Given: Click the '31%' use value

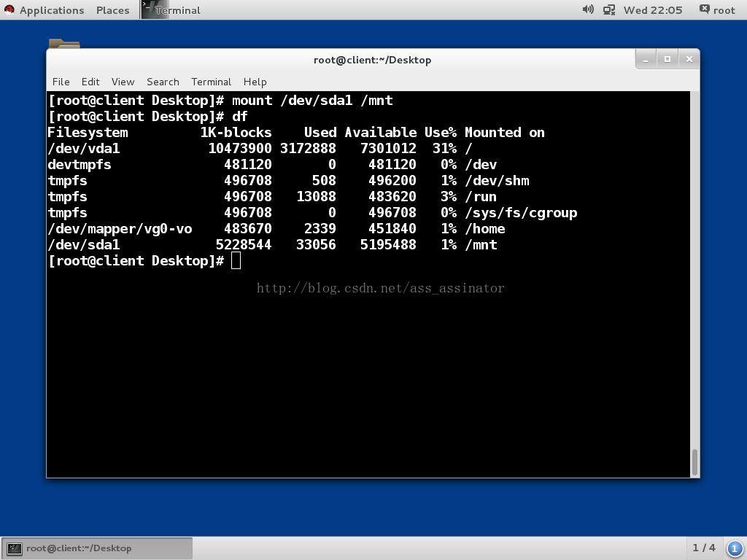Looking at the screenshot, I should (444, 149).
